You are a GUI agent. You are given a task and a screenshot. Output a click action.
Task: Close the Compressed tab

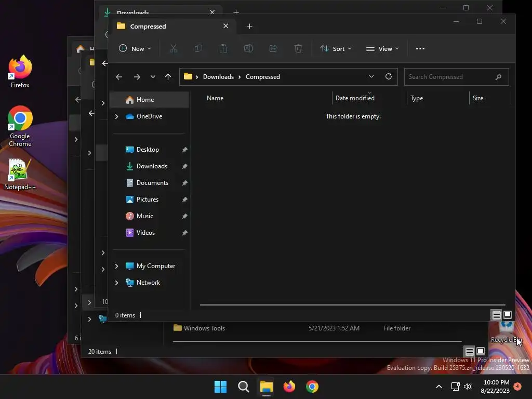click(225, 26)
